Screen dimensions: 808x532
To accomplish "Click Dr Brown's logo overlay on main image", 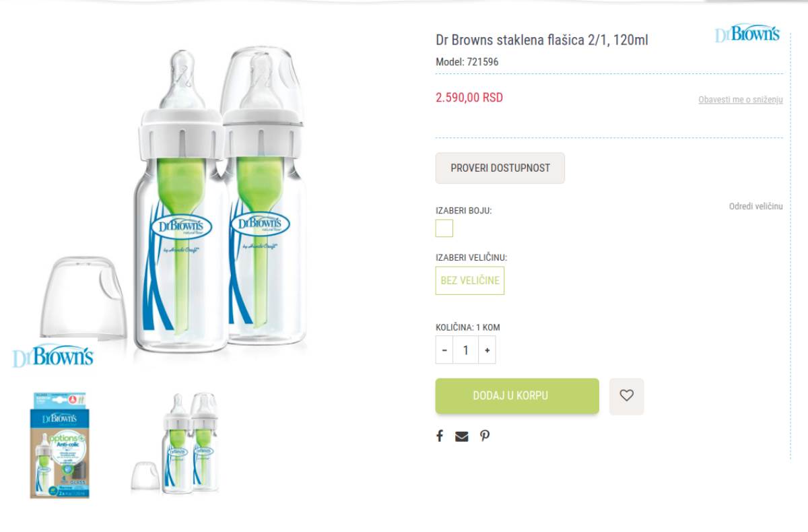I will coord(53,356).
